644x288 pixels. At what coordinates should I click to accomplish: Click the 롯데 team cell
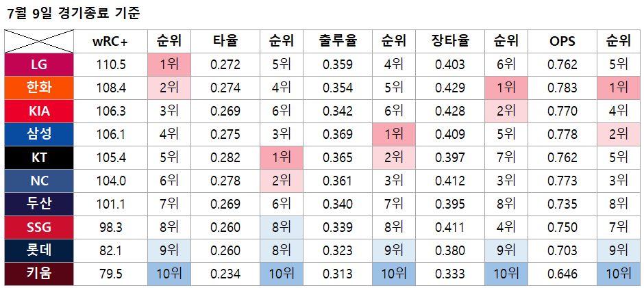pyautogui.click(x=40, y=250)
